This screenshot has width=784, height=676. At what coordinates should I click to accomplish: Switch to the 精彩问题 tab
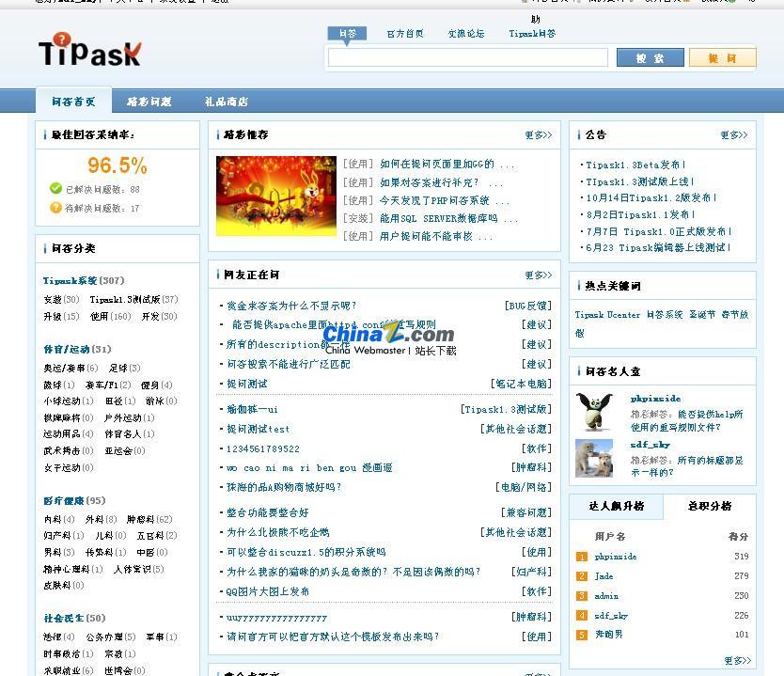[x=150, y=101]
